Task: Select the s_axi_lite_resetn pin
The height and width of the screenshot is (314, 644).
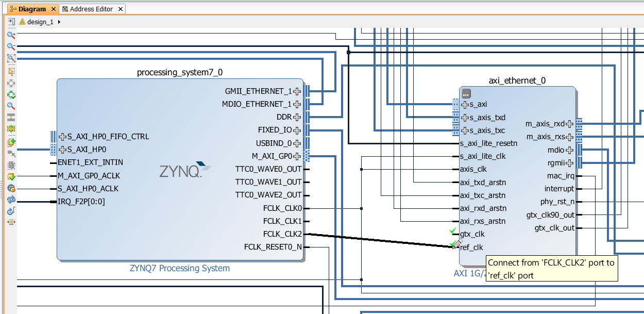Action: click(488, 143)
